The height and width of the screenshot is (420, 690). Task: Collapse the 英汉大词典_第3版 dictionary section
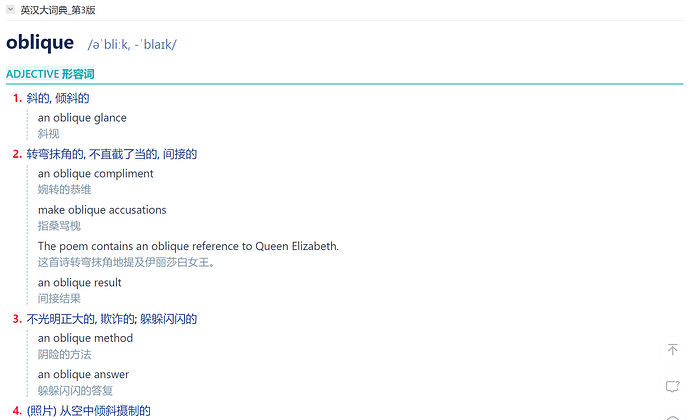coord(11,9)
